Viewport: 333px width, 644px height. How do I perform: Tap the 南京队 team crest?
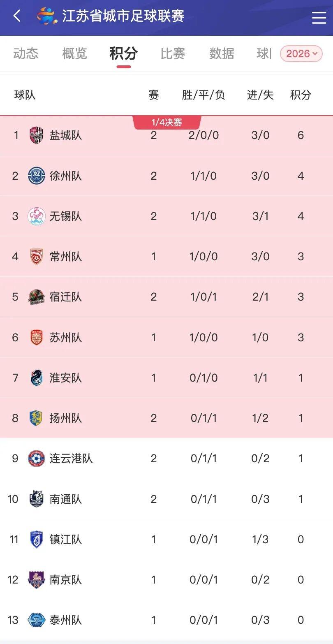(x=37, y=580)
